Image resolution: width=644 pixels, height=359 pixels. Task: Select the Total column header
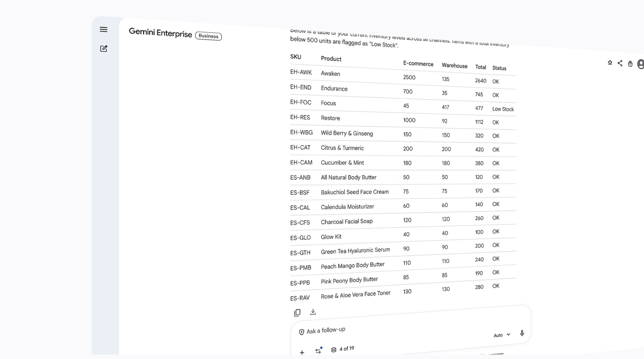click(481, 67)
